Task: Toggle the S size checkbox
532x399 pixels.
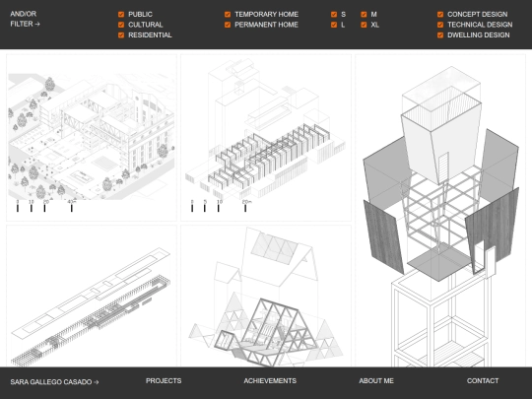Action: (334, 14)
